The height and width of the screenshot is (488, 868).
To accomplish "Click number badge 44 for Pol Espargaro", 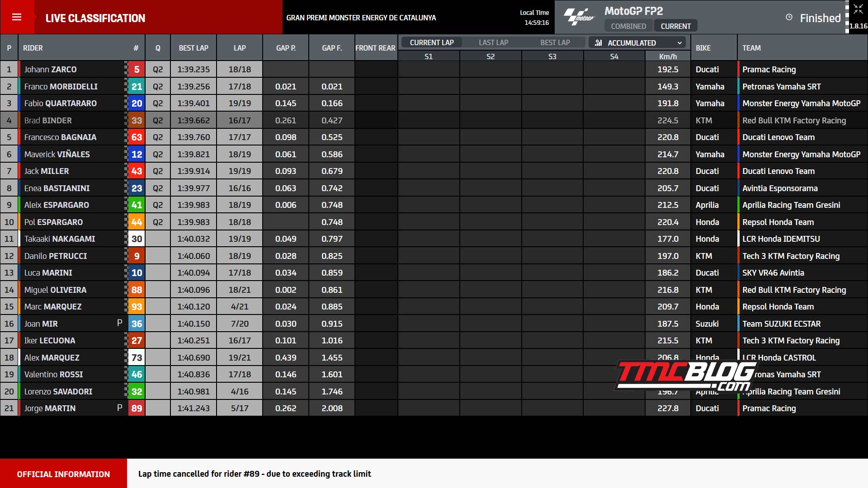I will [137, 222].
